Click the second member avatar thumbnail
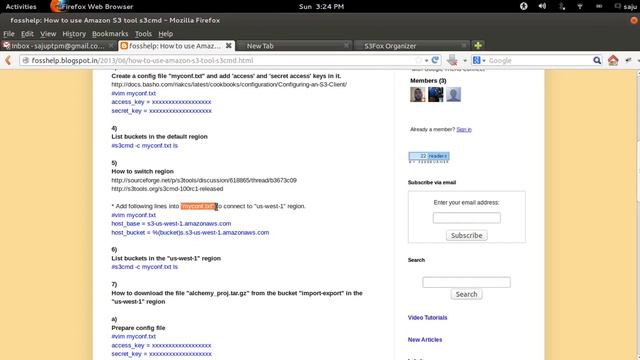 [x=436, y=94]
